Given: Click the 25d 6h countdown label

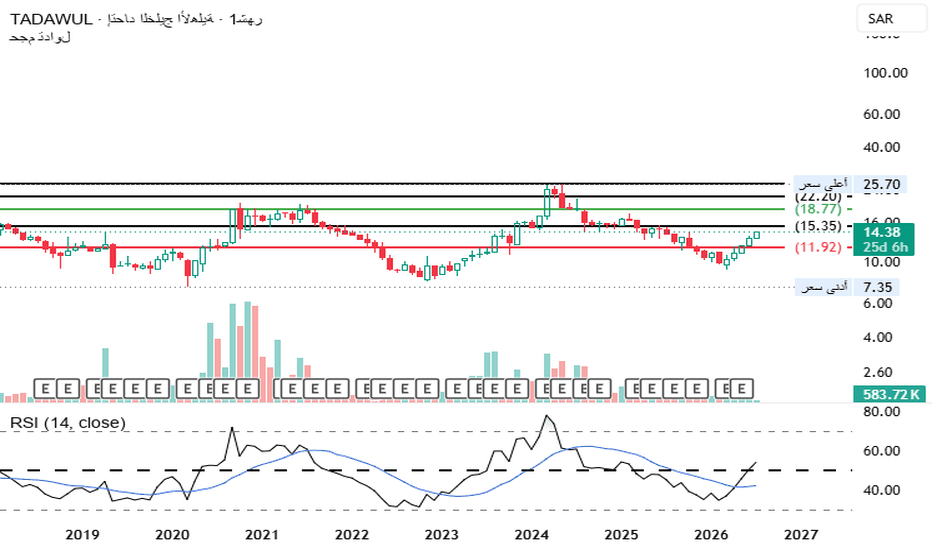Looking at the screenshot, I should coord(885,247).
